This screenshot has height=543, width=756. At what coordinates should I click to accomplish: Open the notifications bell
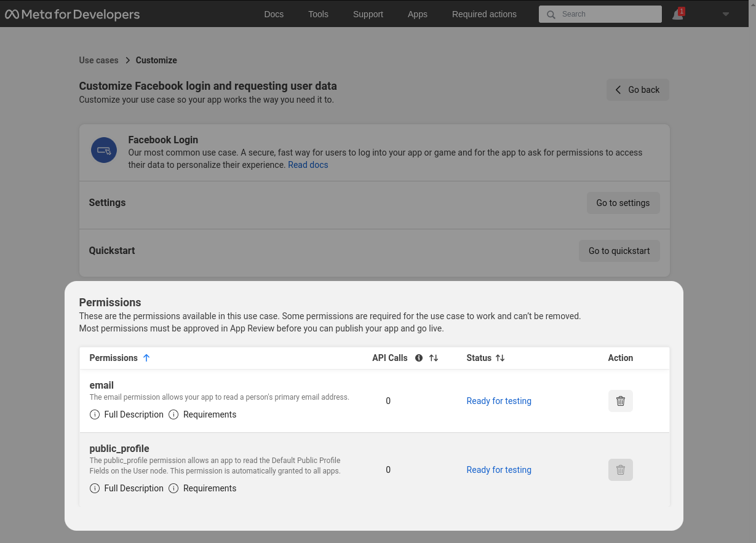pos(677,14)
